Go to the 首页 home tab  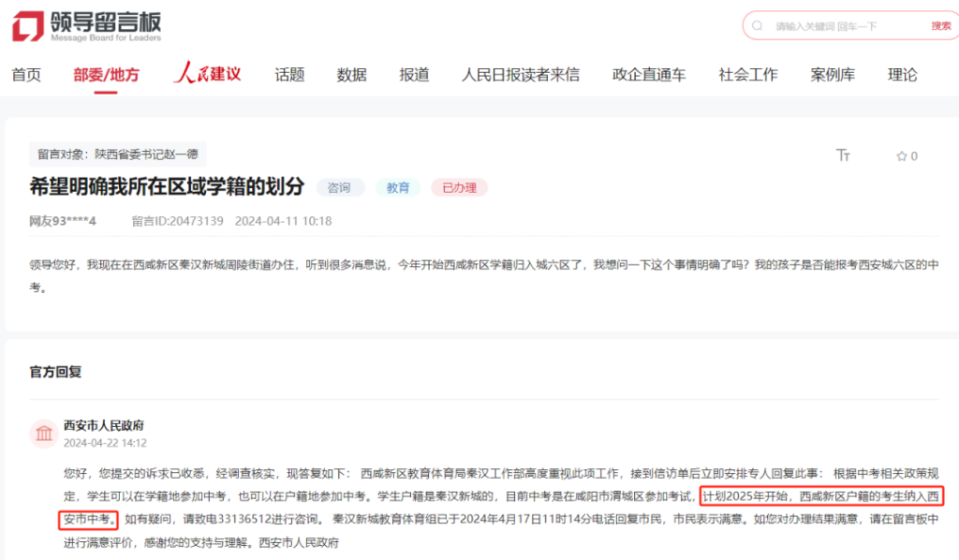point(26,75)
